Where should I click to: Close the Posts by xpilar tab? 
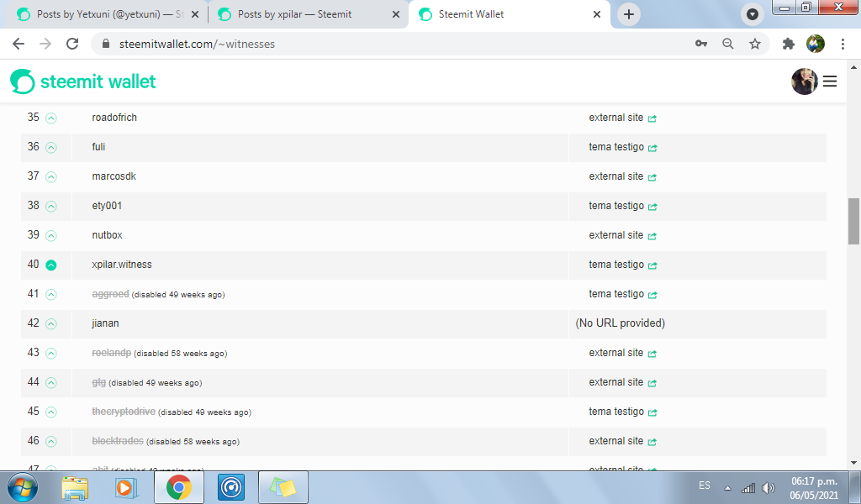pyautogui.click(x=396, y=15)
